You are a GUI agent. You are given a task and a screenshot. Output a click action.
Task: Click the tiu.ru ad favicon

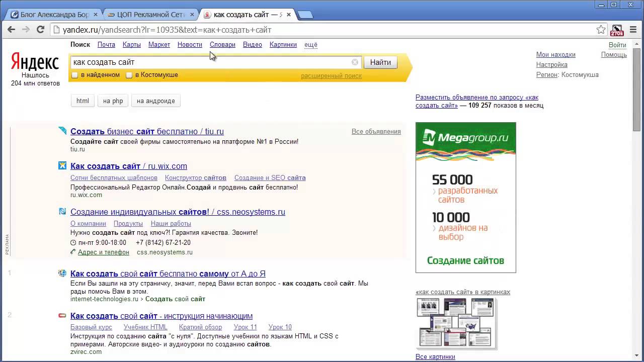[x=62, y=131]
